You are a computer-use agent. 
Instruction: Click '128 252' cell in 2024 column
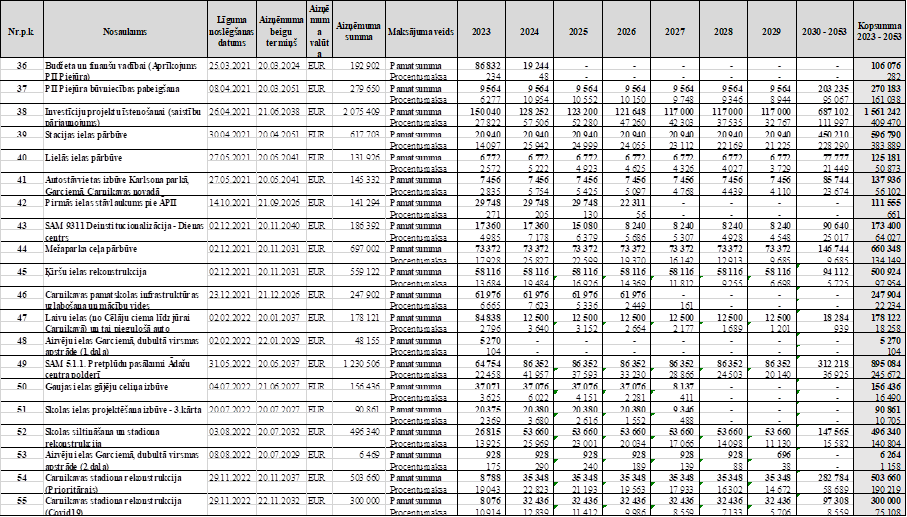click(529, 112)
